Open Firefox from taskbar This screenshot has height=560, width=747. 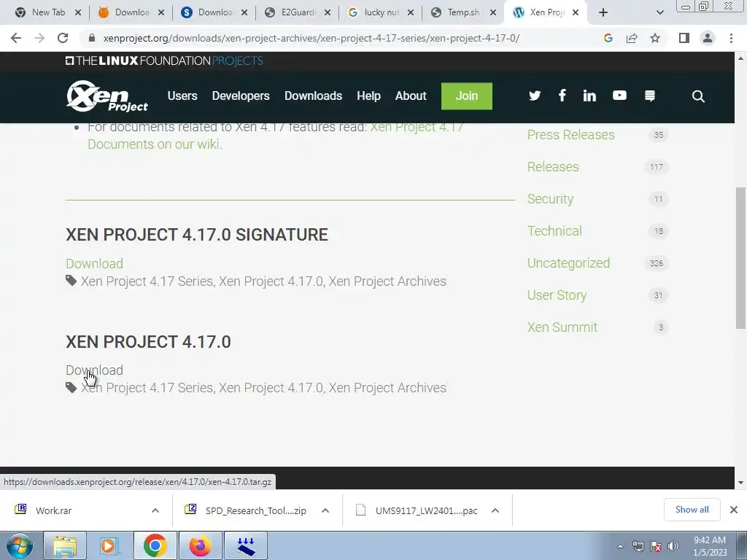pos(200,545)
